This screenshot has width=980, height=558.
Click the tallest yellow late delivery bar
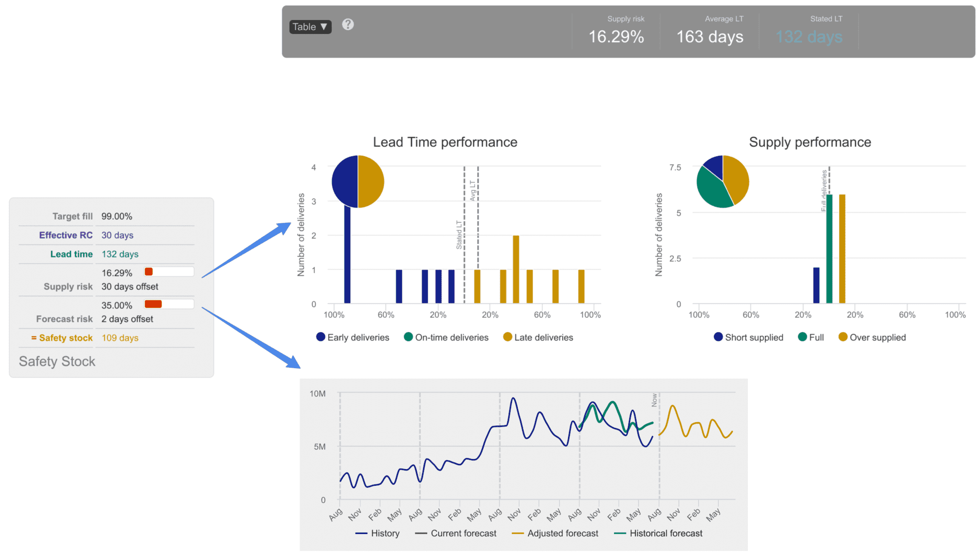click(x=516, y=269)
